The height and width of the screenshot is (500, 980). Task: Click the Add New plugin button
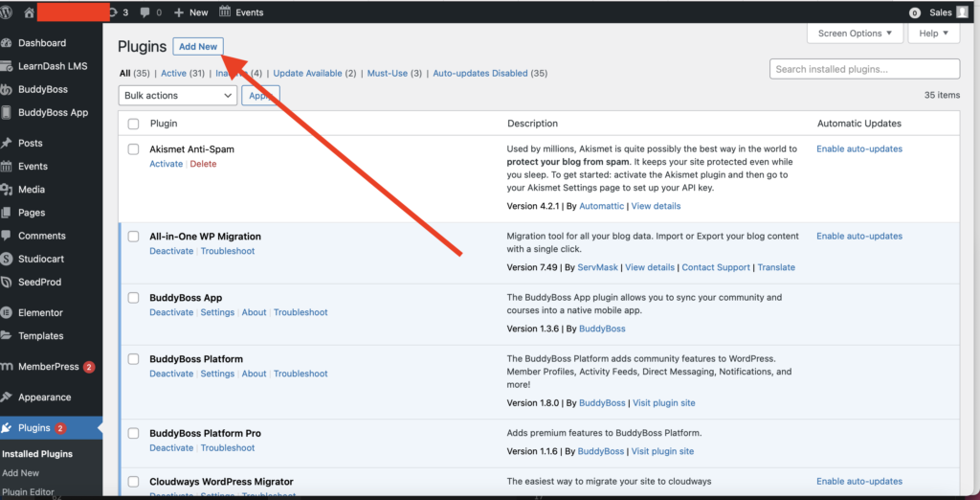[x=198, y=46]
